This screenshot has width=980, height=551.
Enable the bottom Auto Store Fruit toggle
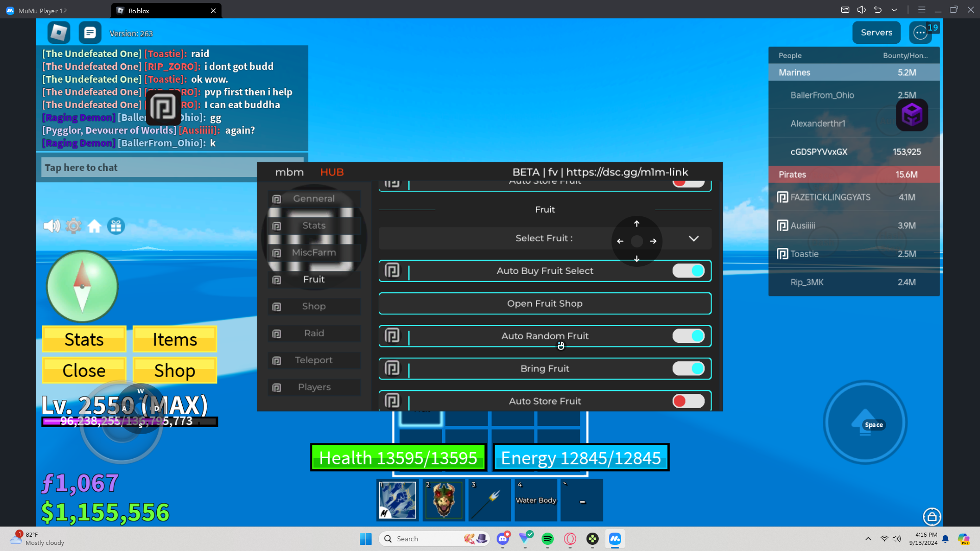[689, 401]
